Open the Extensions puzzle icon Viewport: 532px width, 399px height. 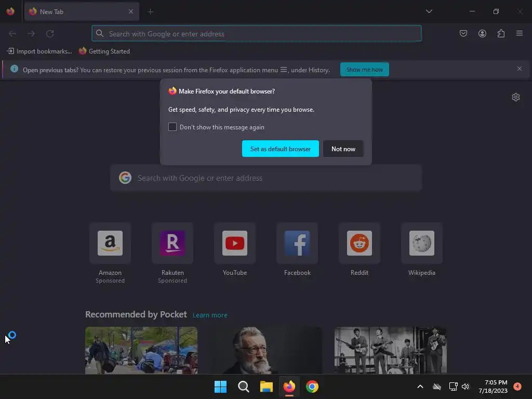[501, 33]
